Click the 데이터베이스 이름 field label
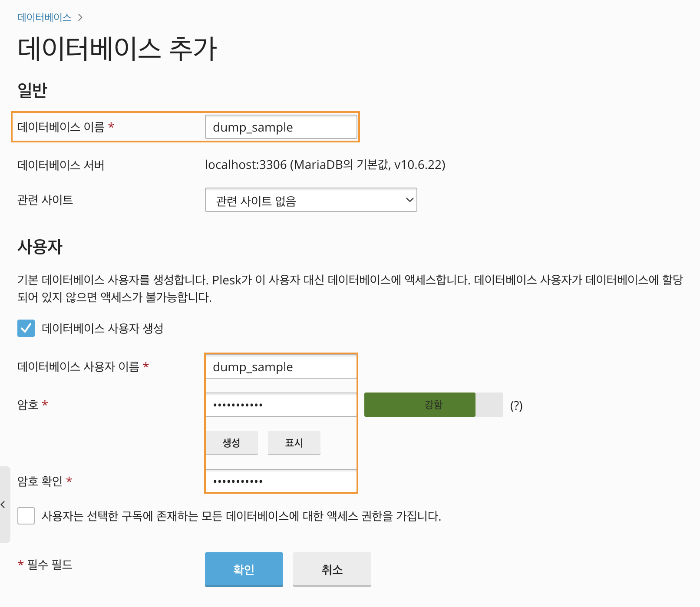Image resolution: width=700 pixels, height=607 pixels. coord(61,127)
